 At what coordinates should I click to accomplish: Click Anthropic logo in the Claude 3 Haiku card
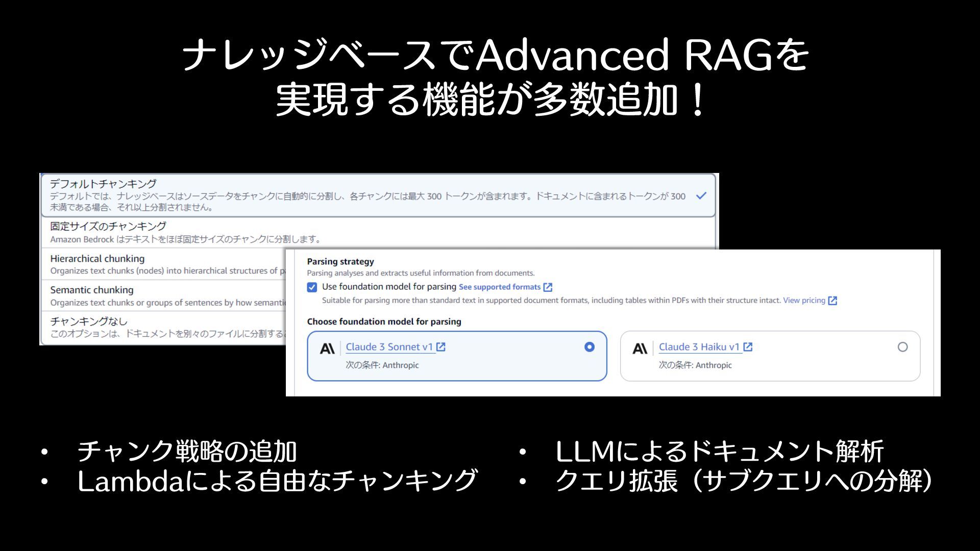pyautogui.click(x=640, y=348)
